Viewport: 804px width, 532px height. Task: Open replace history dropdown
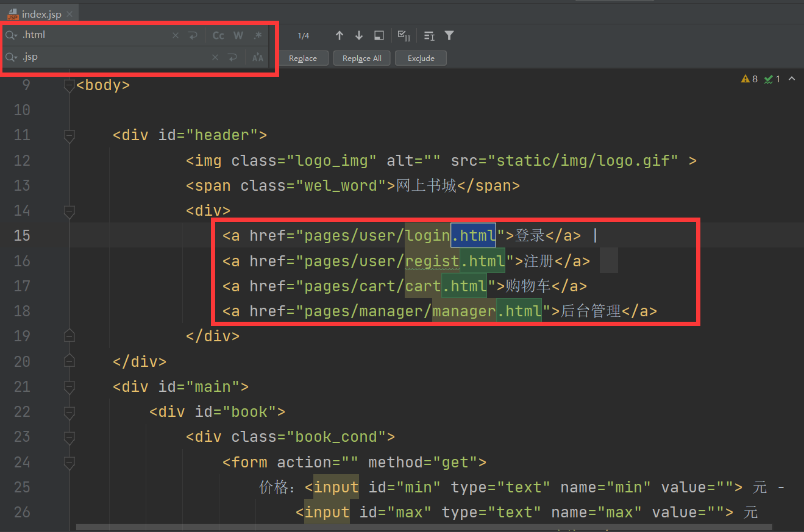11,57
